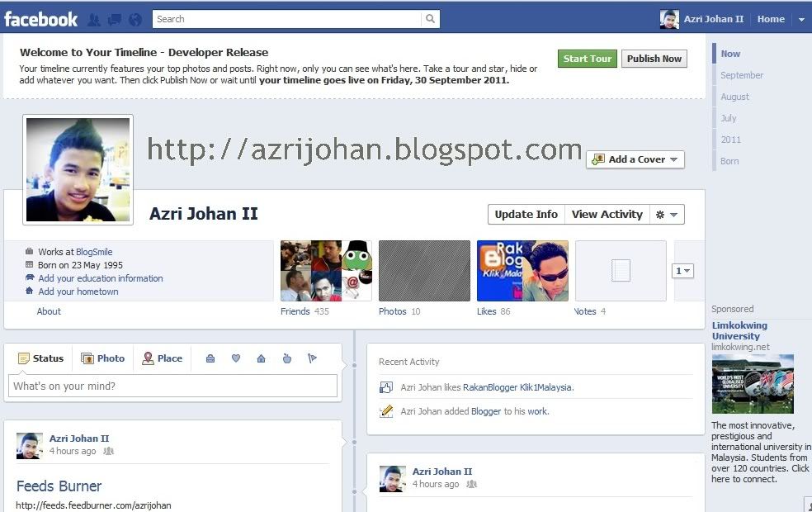The height and width of the screenshot is (512, 812).
Task: Click Azri Johan II author name on right-column post
Action: [x=442, y=472]
